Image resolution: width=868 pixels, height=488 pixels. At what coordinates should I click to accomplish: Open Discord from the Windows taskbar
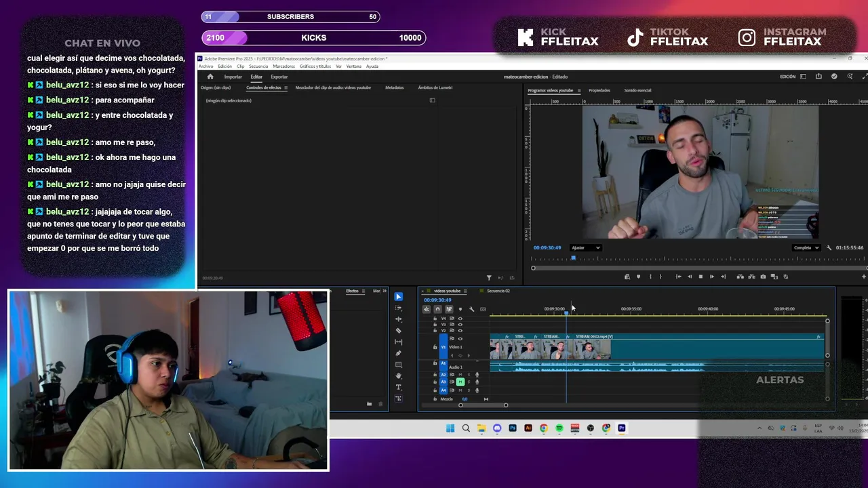pos(497,428)
